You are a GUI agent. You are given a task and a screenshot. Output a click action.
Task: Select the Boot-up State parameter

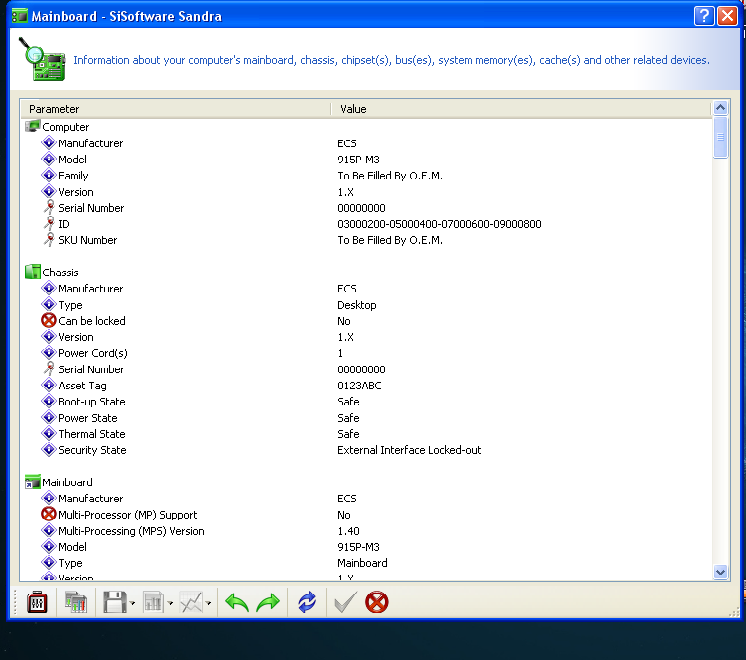92,402
